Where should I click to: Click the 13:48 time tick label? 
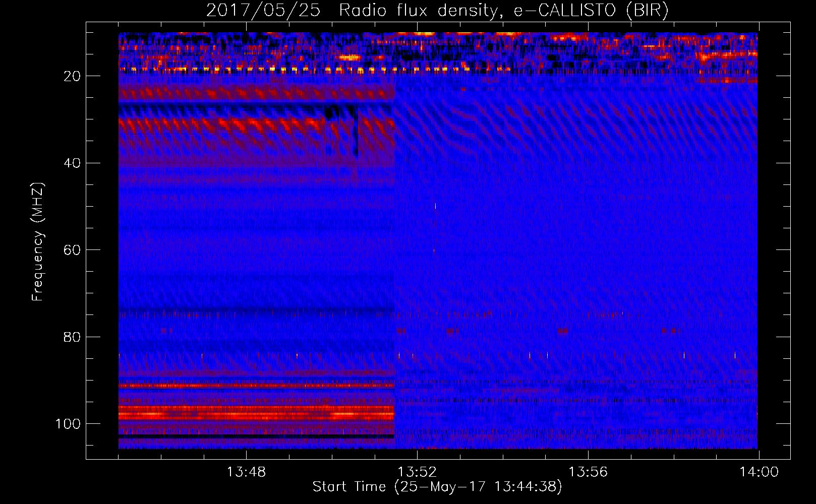pyautogui.click(x=246, y=472)
